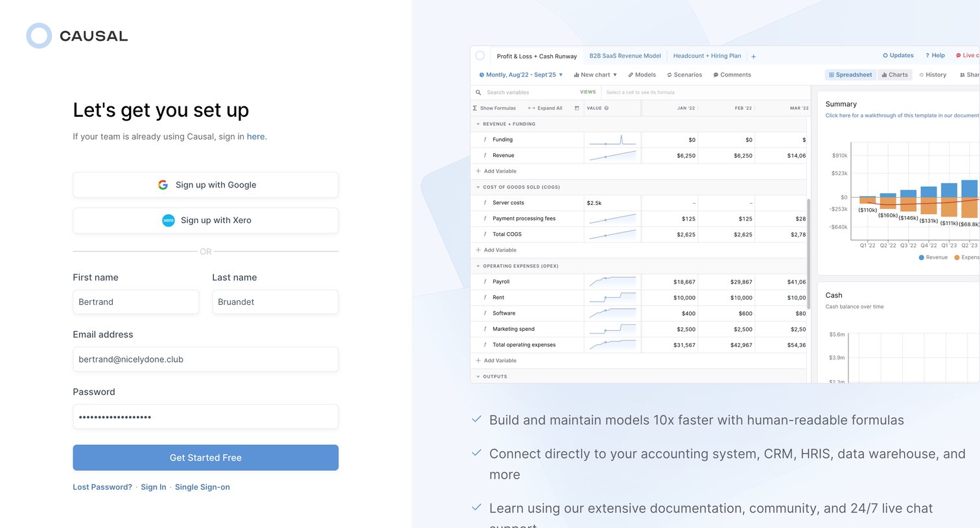Image resolution: width=980 pixels, height=528 pixels.
Task: Click the clock icon beside the date range
Action: point(482,75)
